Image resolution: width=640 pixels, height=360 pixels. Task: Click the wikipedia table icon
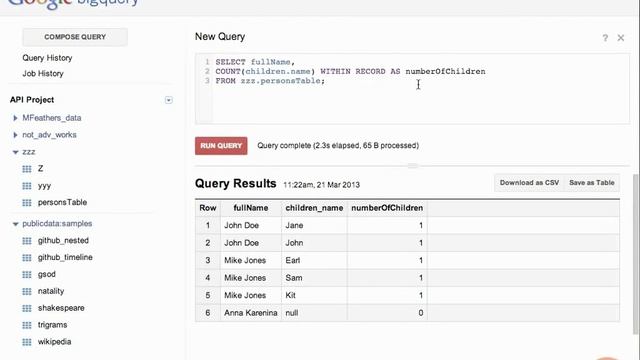27,342
